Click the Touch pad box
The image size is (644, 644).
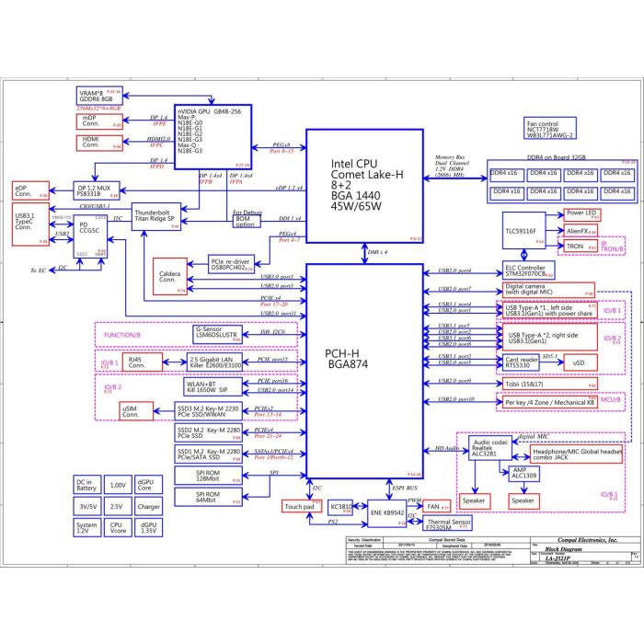tap(302, 506)
